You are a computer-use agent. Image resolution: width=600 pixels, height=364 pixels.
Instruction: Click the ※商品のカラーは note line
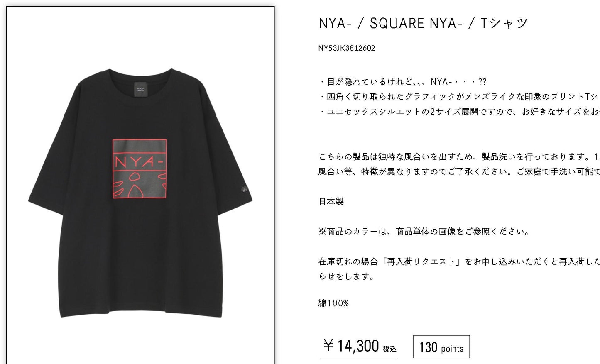424,232
